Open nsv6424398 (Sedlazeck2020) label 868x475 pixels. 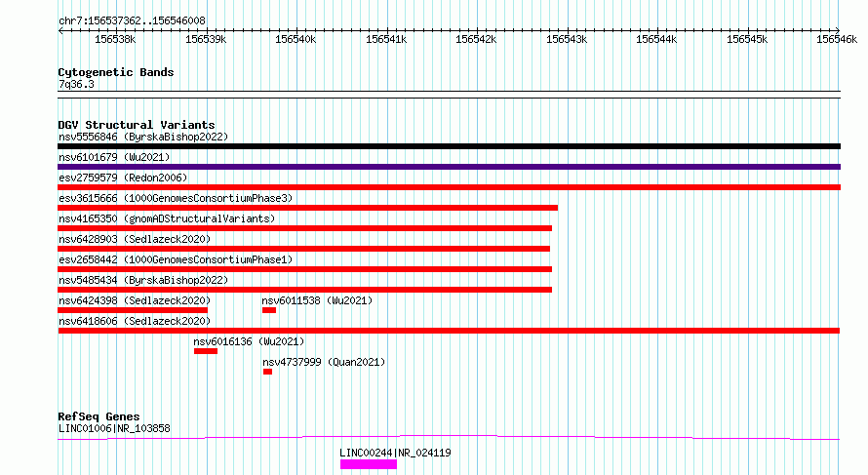[135, 300]
